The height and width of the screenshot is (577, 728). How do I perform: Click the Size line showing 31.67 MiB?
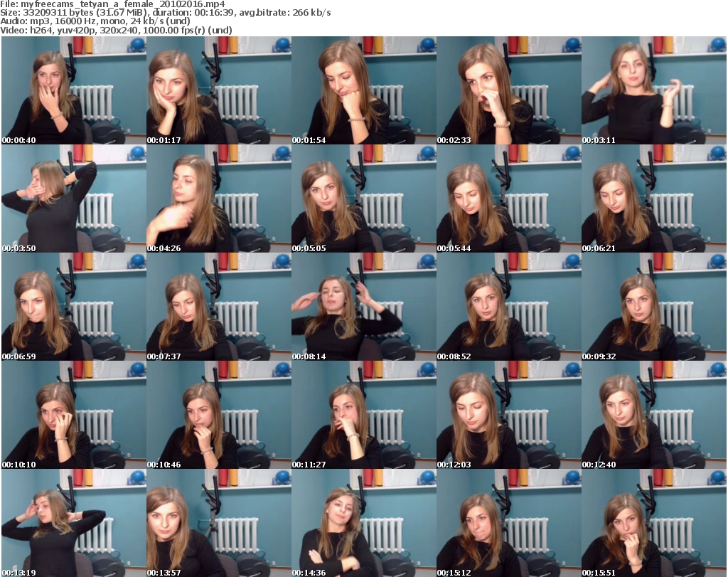[165, 13]
